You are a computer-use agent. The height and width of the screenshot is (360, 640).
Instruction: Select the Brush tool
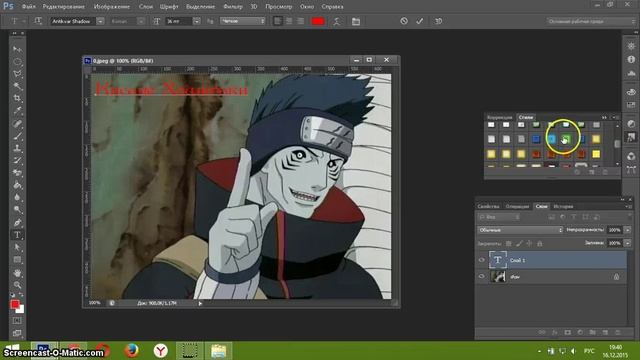coord(17,136)
